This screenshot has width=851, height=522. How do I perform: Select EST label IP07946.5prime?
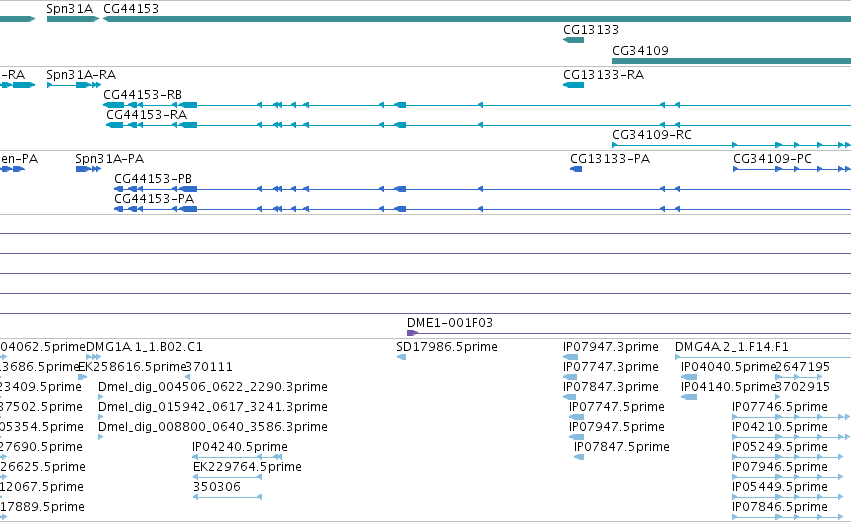[x=779, y=468]
